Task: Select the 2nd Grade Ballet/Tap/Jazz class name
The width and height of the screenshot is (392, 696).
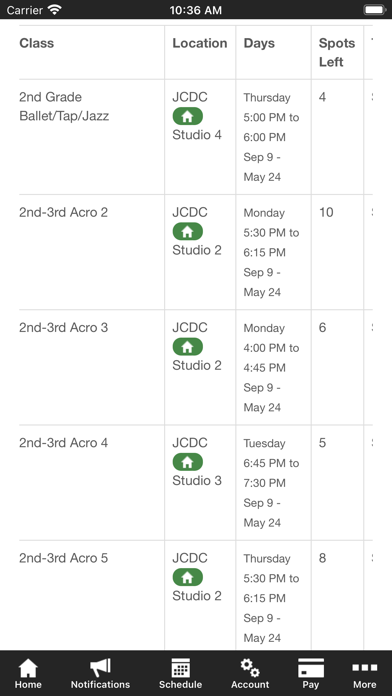Action: point(64,107)
